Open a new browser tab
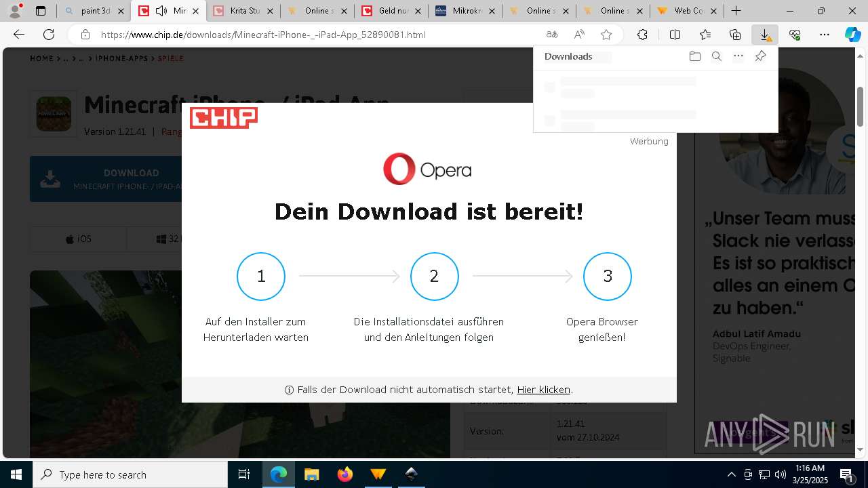This screenshot has width=868, height=488. tap(736, 11)
